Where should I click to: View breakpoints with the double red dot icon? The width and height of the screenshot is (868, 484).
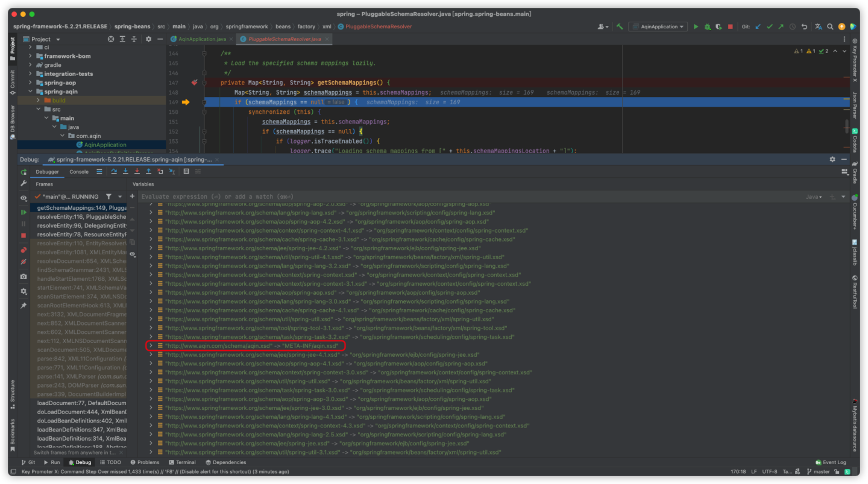coord(24,250)
